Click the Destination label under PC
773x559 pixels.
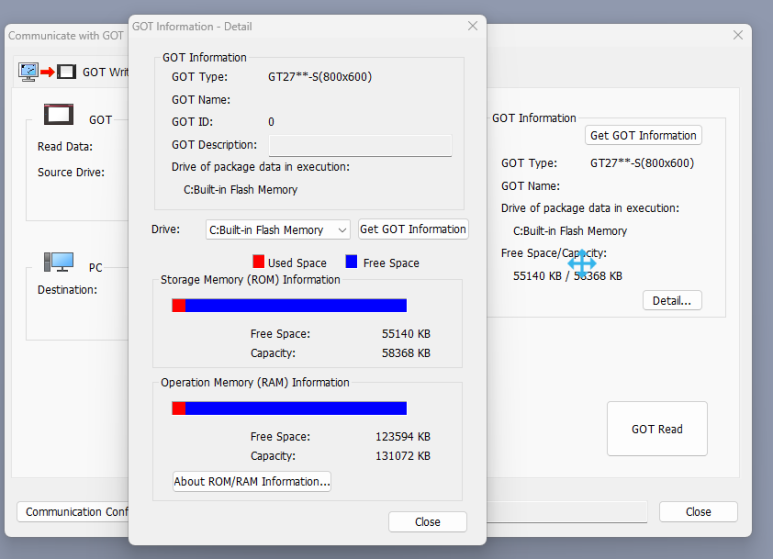pos(67,290)
